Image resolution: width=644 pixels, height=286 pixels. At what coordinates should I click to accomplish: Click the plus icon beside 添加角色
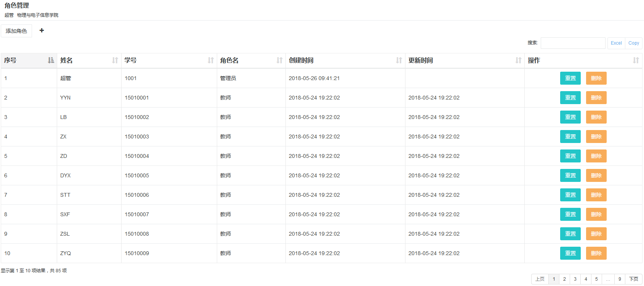point(42,31)
